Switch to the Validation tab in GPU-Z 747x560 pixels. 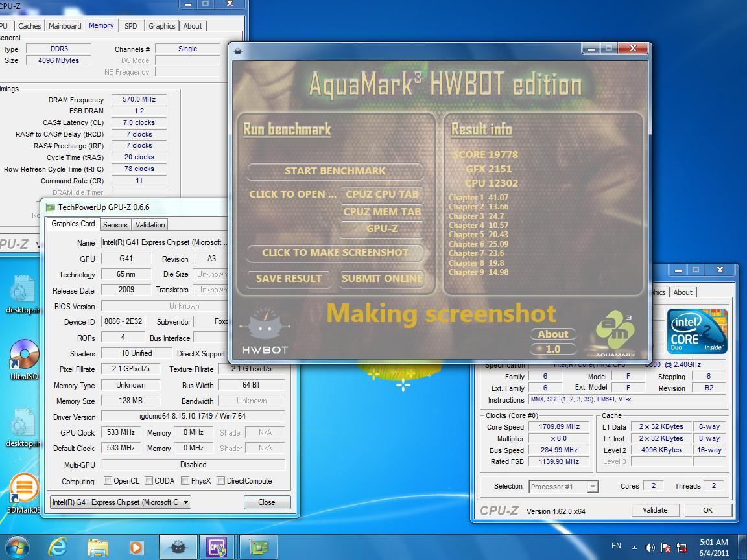pos(150,224)
